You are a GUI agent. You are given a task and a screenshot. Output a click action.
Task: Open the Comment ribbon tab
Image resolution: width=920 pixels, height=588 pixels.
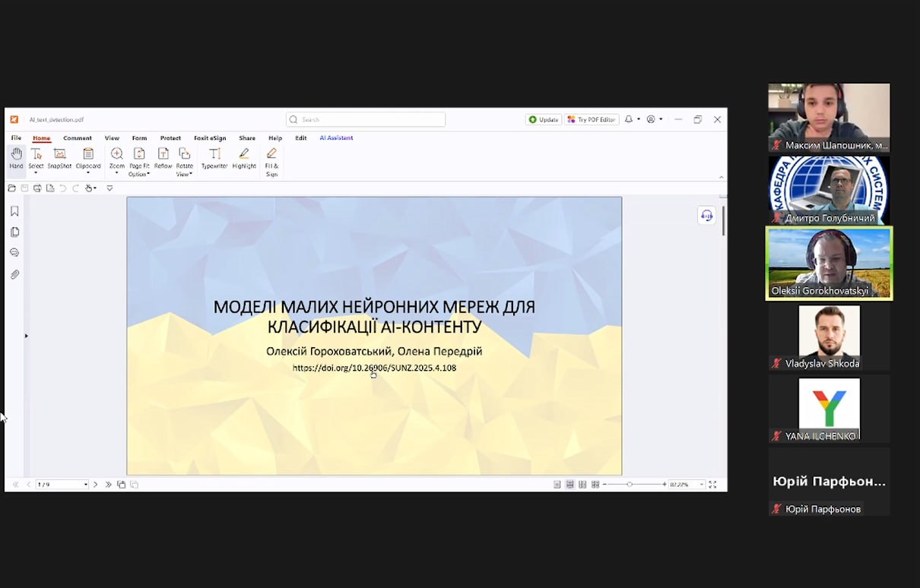point(78,138)
